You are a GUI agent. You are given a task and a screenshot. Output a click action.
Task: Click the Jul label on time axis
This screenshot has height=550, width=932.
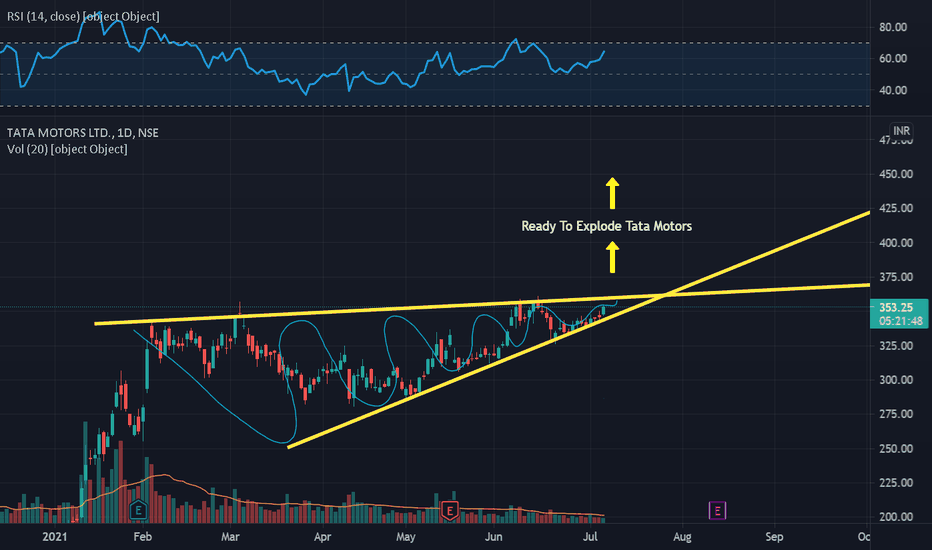[x=590, y=537]
